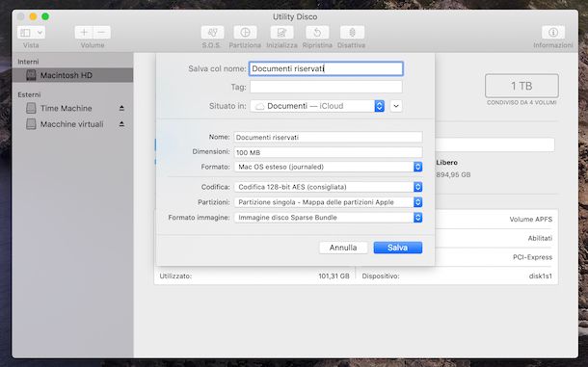Screen dimensions: 588x367
Task: Open the Partiziona toolbar tool
Action: [x=245, y=33]
